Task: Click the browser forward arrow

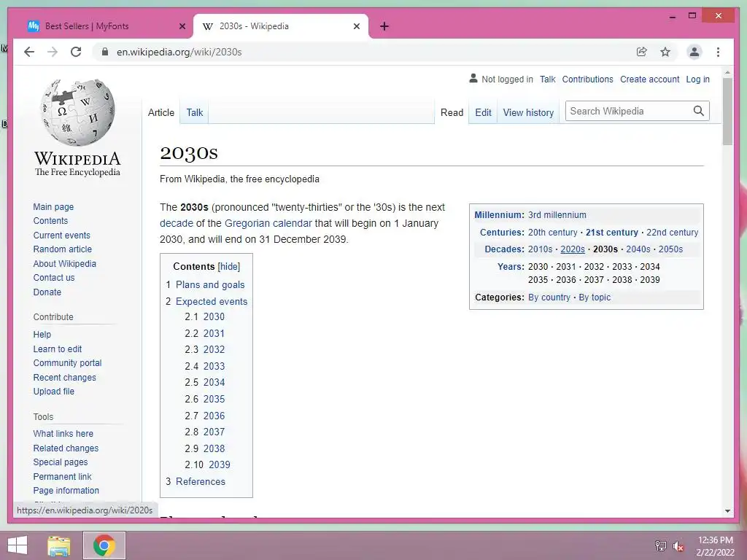Action: [x=53, y=52]
